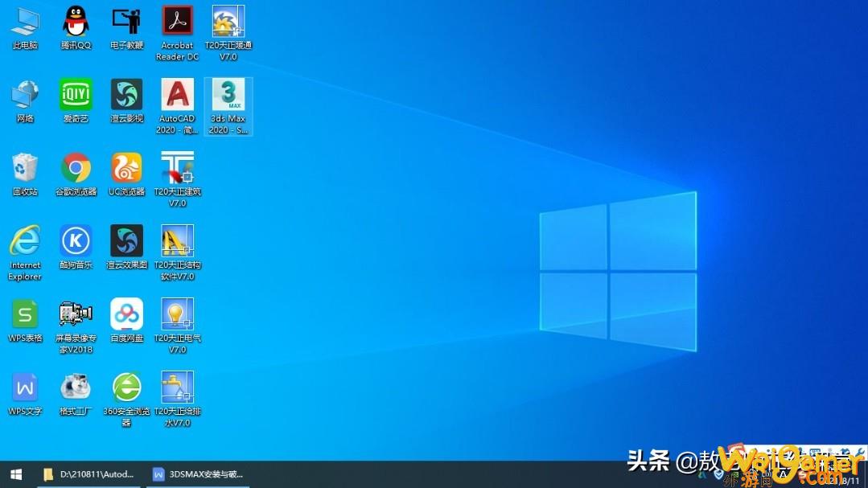Select the 格式工厂 Format Factory icon
This screenshot has height=488, width=868.
76,394
